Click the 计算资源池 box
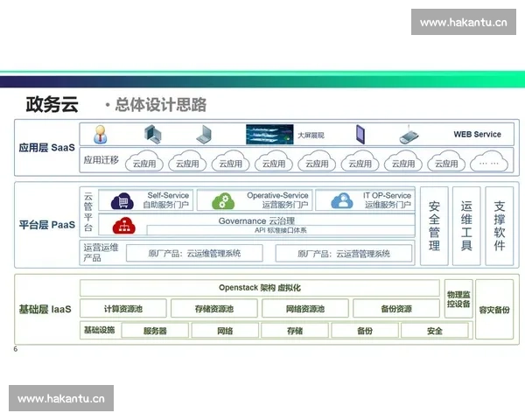Image resolution: width=525 pixels, height=420 pixels. click(123, 309)
